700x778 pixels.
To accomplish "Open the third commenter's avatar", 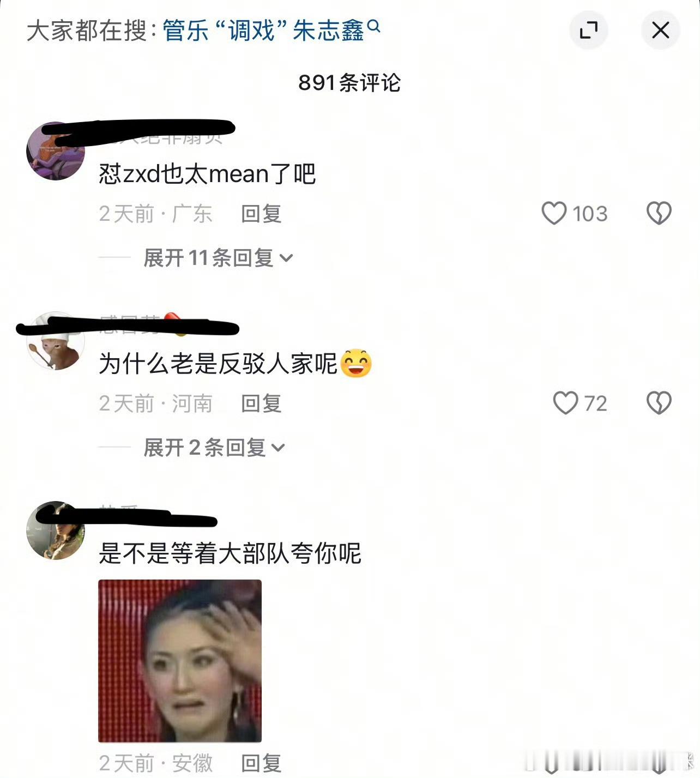I will (x=56, y=530).
